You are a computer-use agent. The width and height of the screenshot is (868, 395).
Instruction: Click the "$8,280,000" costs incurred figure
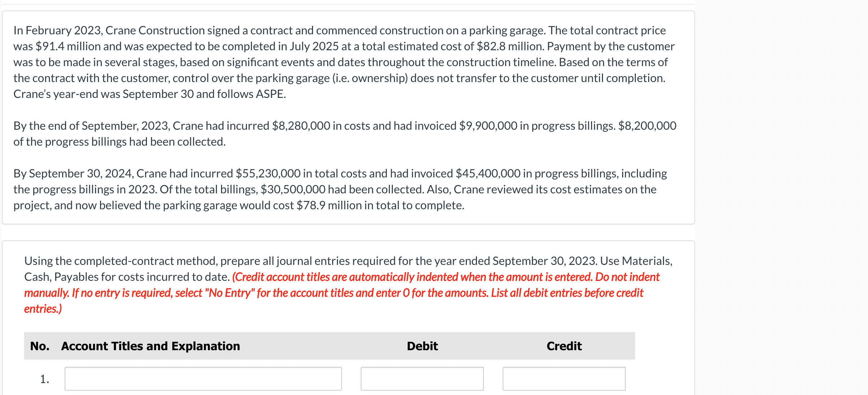pos(301,126)
